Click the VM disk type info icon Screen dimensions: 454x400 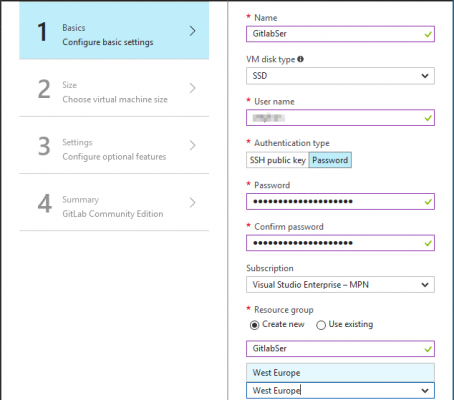tap(300, 59)
